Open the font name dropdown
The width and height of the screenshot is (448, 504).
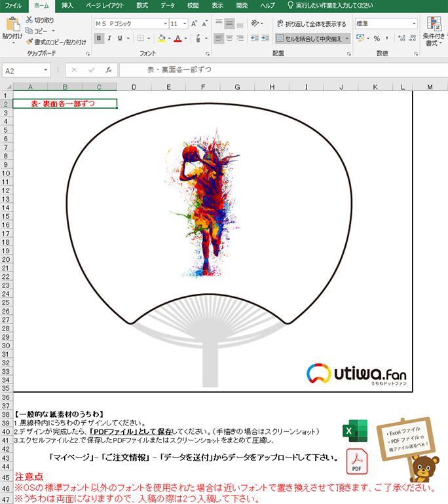pyautogui.click(x=165, y=24)
